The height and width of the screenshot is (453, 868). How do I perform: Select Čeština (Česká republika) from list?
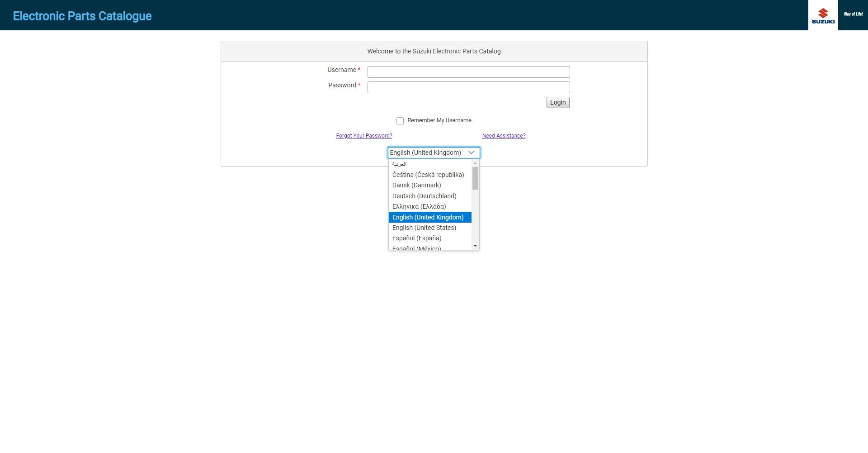[428, 175]
